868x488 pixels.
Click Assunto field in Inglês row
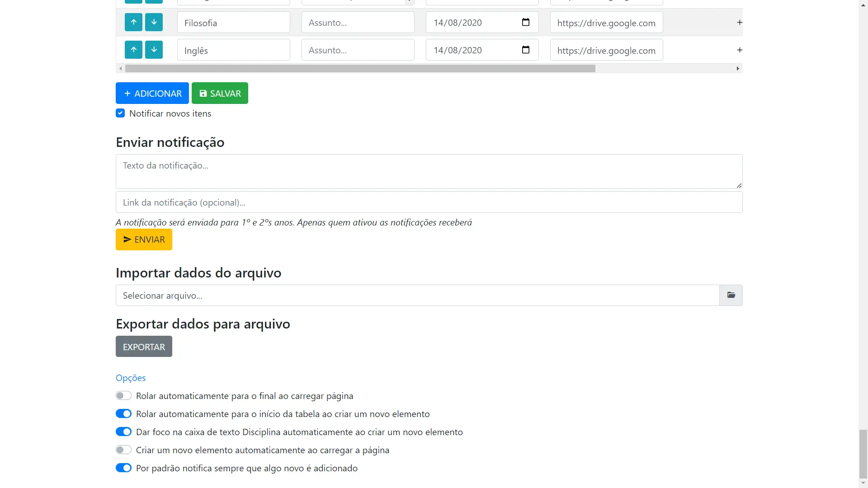(x=358, y=50)
